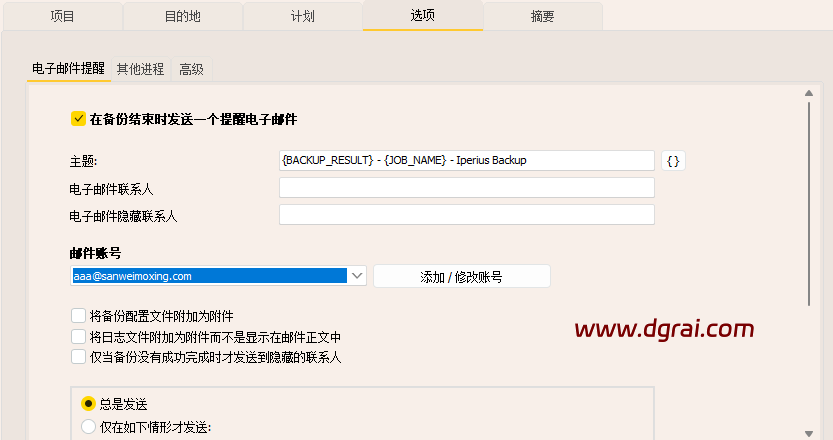This screenshot has width=833, height=440.
Task: Click the curly braces variables button
Action: click(x=673, y=161)
